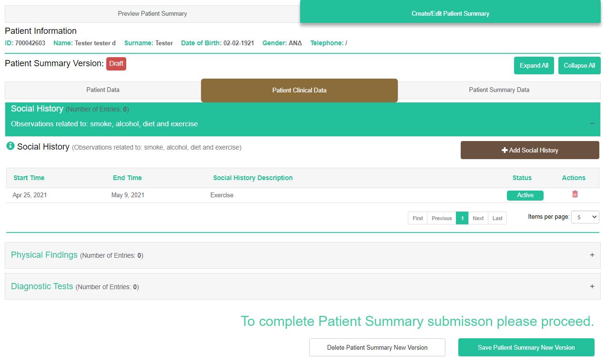
Task: Delete the Exercise entry with trash icon
Action: 575,194
